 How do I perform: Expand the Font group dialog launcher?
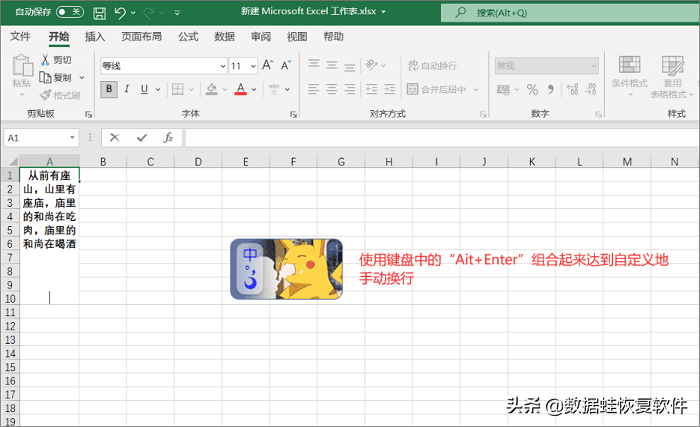pos(293,115)
